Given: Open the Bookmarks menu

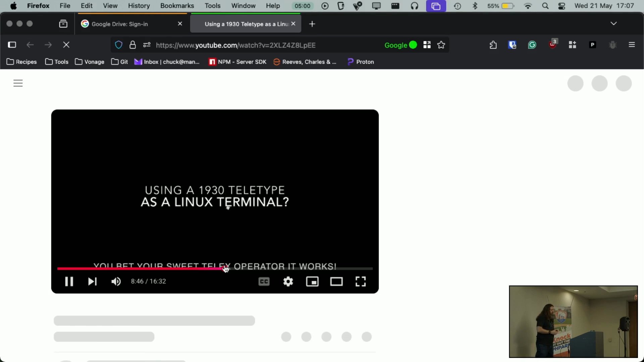Looking at the screenshot, I should tap(177, 6).
